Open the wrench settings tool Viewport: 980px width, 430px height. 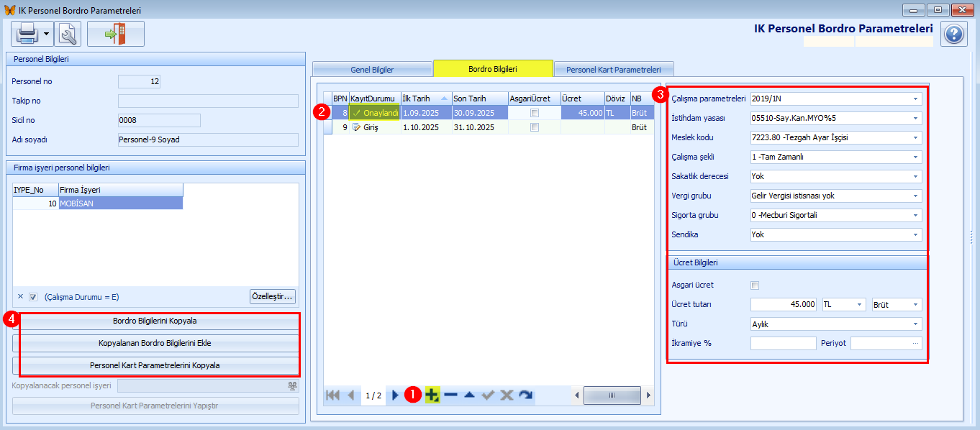[68, 34]
